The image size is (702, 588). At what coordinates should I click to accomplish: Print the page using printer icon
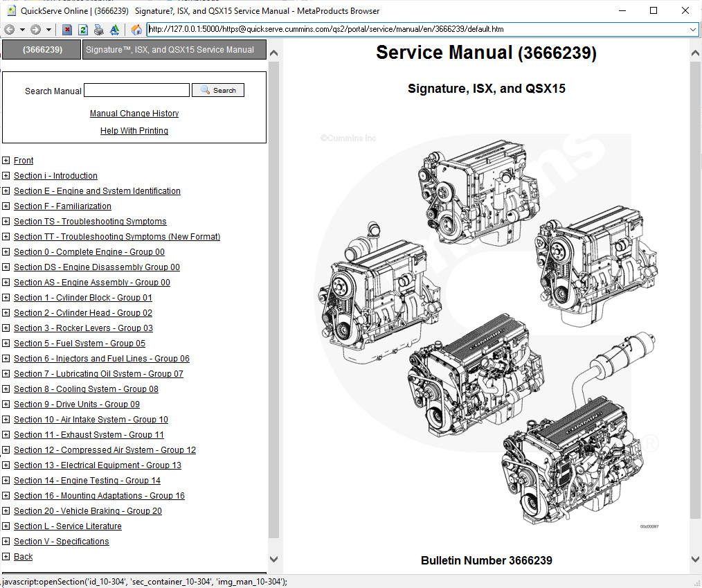(x=98, y=30)
